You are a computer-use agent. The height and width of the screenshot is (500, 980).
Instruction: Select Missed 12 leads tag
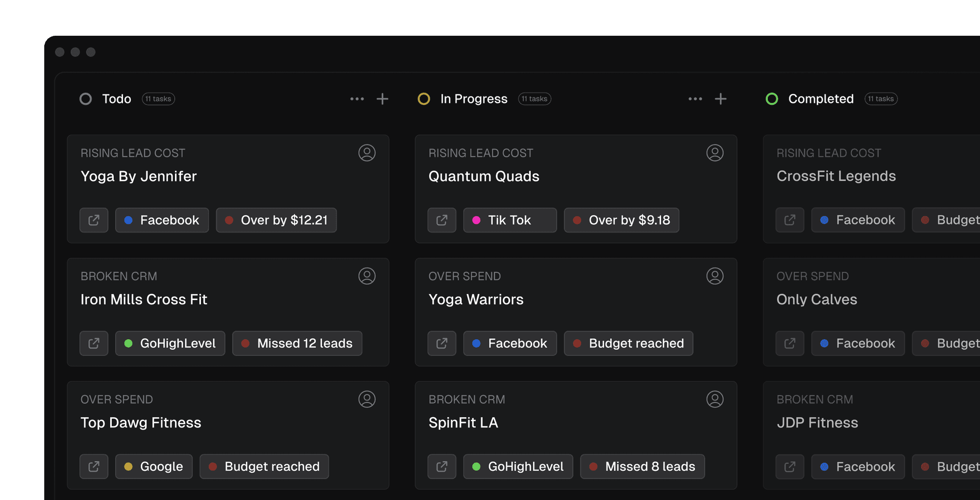click(297, 343)
